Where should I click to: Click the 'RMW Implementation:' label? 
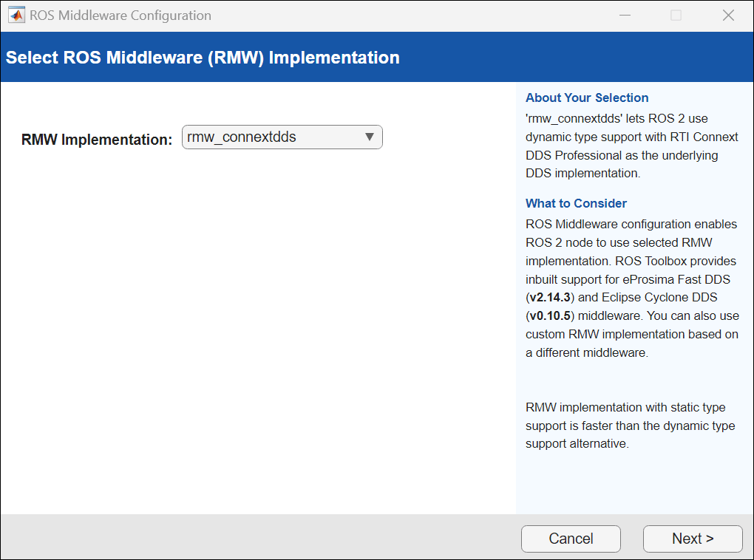pos(97,139)
